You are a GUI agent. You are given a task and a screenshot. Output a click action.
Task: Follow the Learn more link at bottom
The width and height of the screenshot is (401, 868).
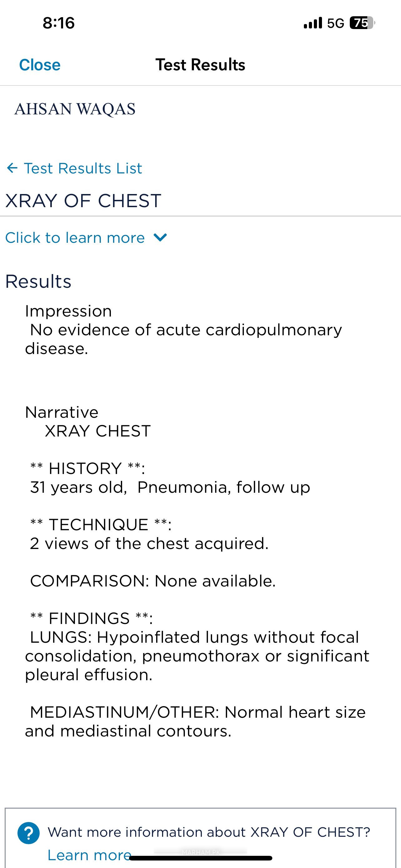pyautogui.click(x=89, y=855)
